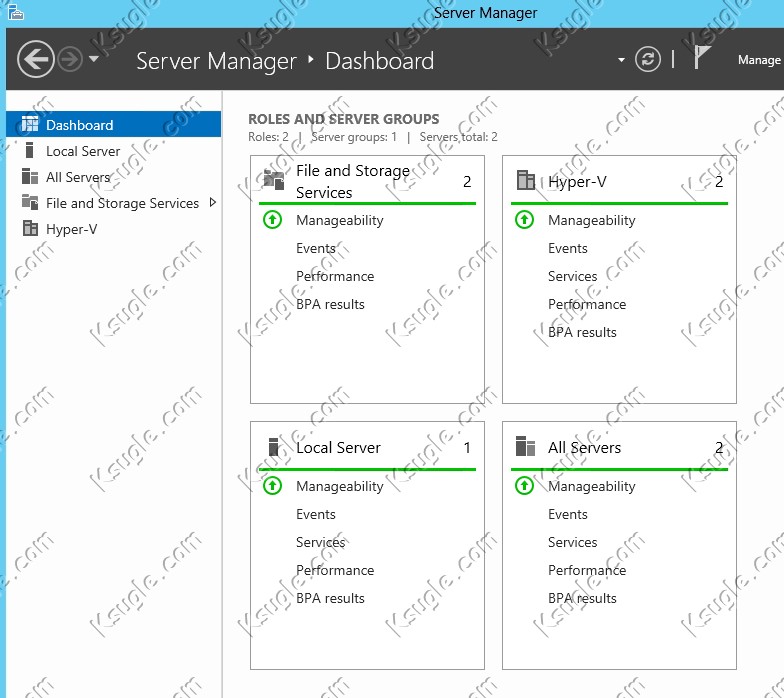Open Performance in Hyper-V tile
This screenshot has width=784, height=698.
click(587, 304)
